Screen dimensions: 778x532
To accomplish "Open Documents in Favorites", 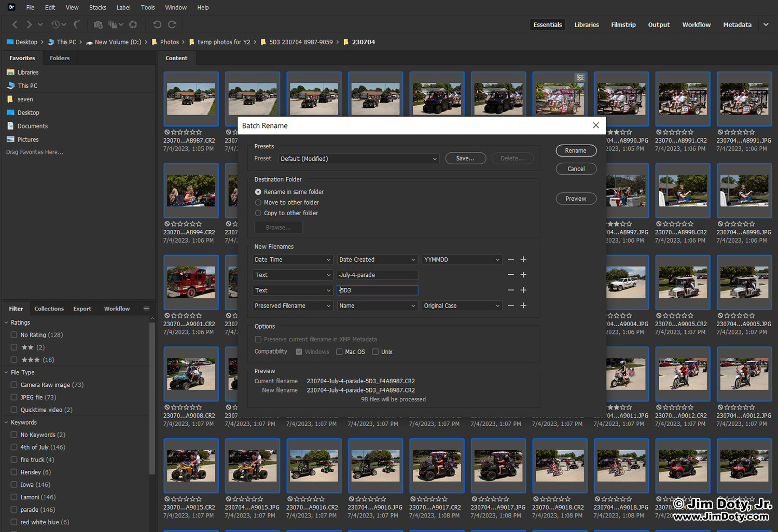I will pyautogui.click(x=27, y=126).
